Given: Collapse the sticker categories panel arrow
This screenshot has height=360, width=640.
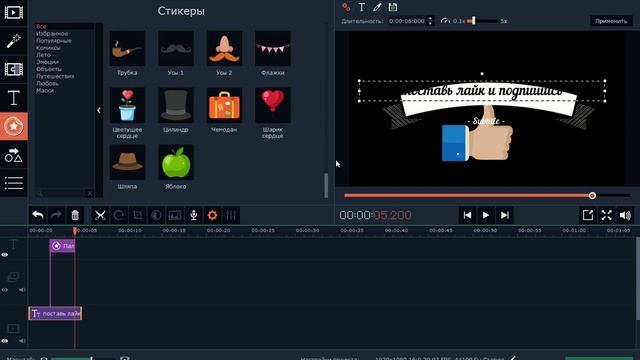Looking at the screenshot, I should pyautogui.click(x=99, y=110).
